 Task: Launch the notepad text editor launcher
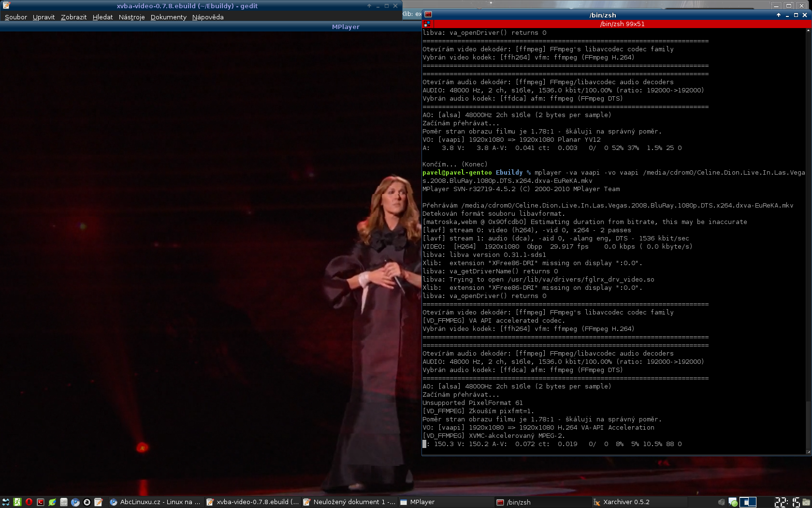pos(99,502)
